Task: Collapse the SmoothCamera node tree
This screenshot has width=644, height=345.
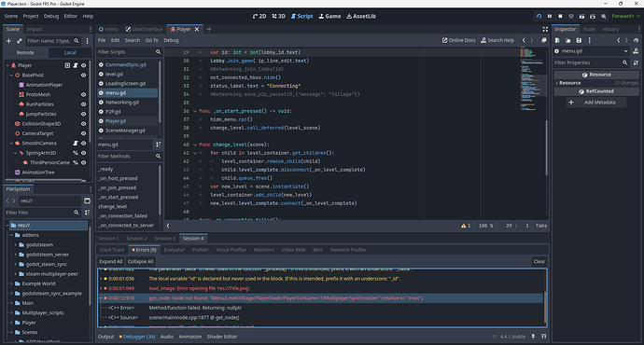Action: pyautogui.click(x=11, y=144)
